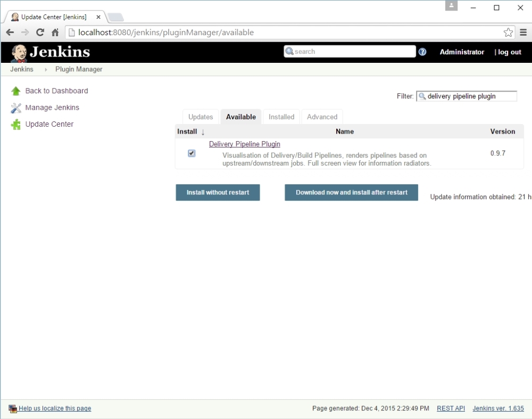Click the Manage Jenkins tools icon
The width and height of the screenshot is (532, 419).
(15, 108)
